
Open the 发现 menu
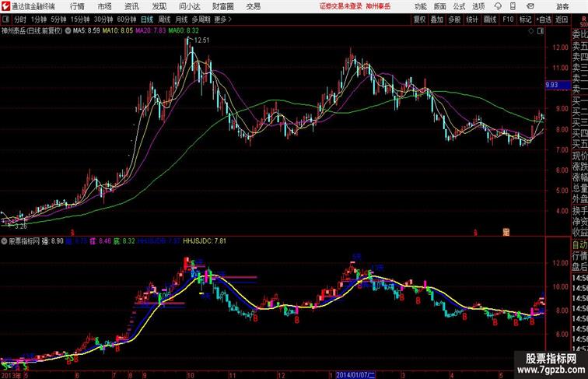[159, 6]
